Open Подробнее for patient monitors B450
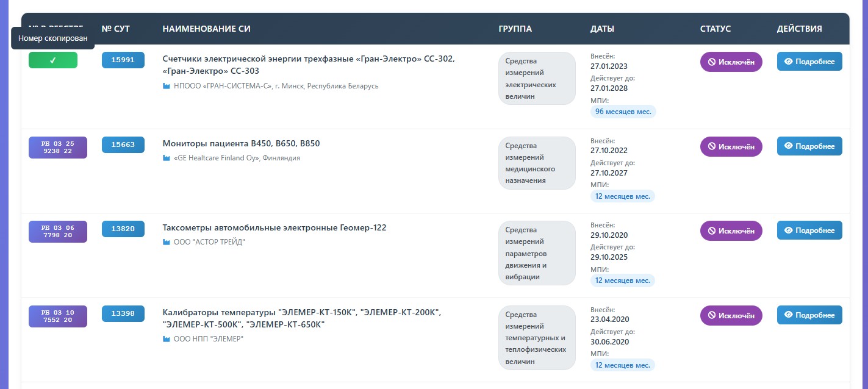This screenshot has height=389, width=868. click(x=809, y=146)
